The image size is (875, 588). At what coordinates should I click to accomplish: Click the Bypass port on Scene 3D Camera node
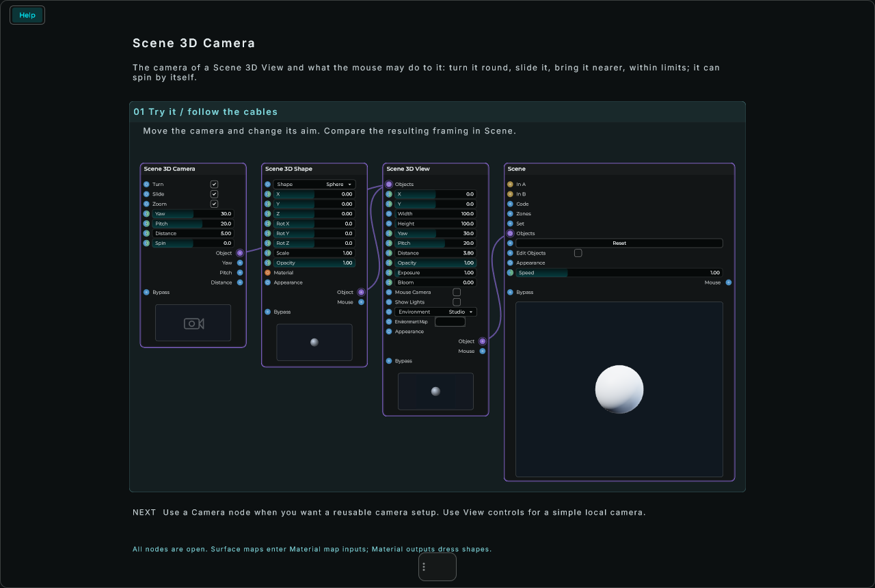(146, 292)
